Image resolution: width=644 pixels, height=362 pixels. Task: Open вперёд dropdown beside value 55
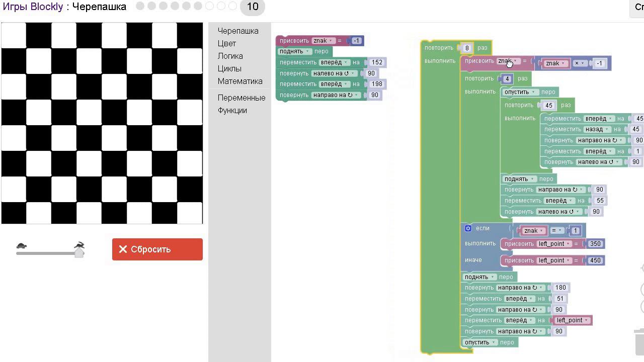tap(559, 201)
